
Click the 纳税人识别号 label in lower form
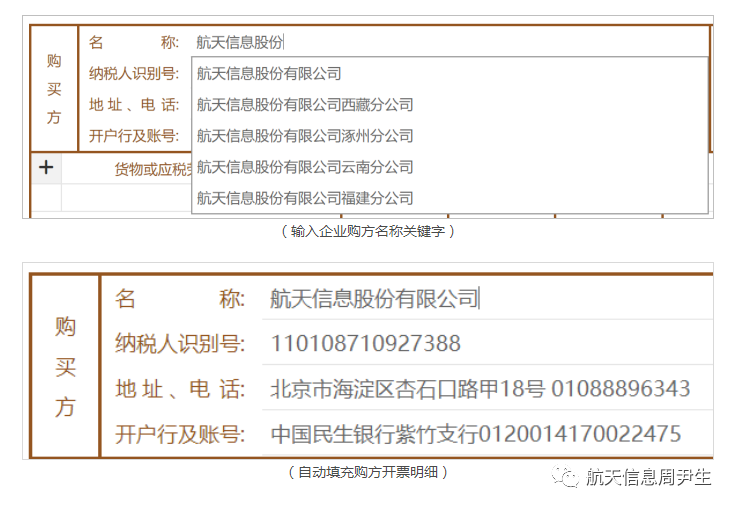coord(180,344)
